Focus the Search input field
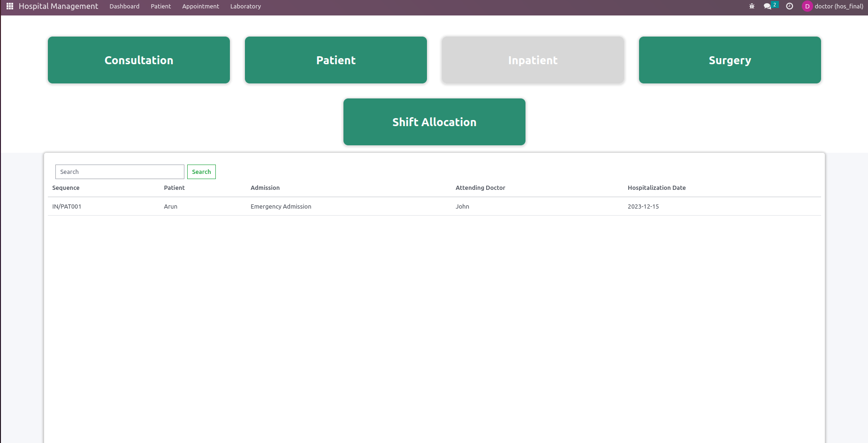This screenshot has width=868, height=443. point(120,172)
